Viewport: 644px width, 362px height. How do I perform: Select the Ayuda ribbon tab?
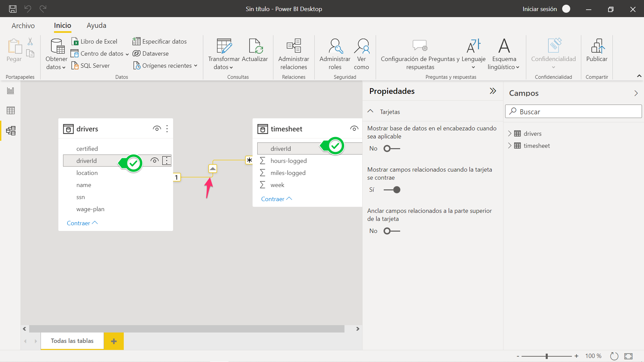pyautogui.click(x=97, y=25)
